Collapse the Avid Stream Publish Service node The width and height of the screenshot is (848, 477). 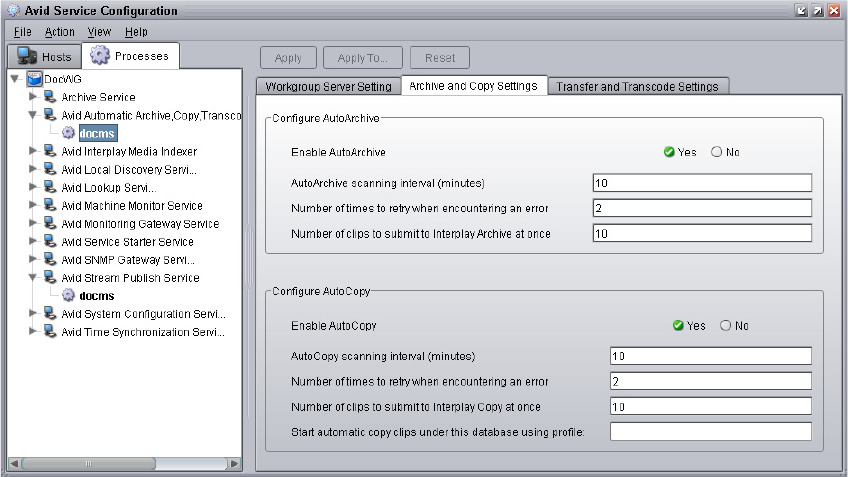[33, 277]
